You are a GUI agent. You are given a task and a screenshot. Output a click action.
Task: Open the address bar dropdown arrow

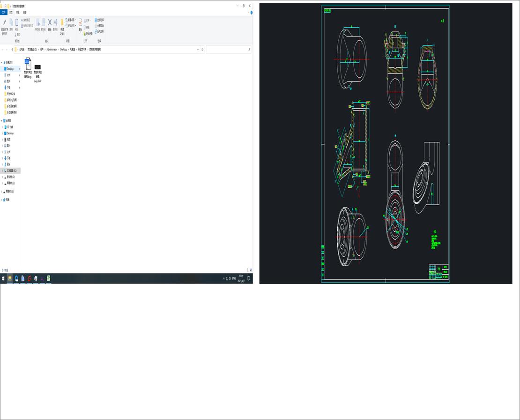[x=198, y=49]
